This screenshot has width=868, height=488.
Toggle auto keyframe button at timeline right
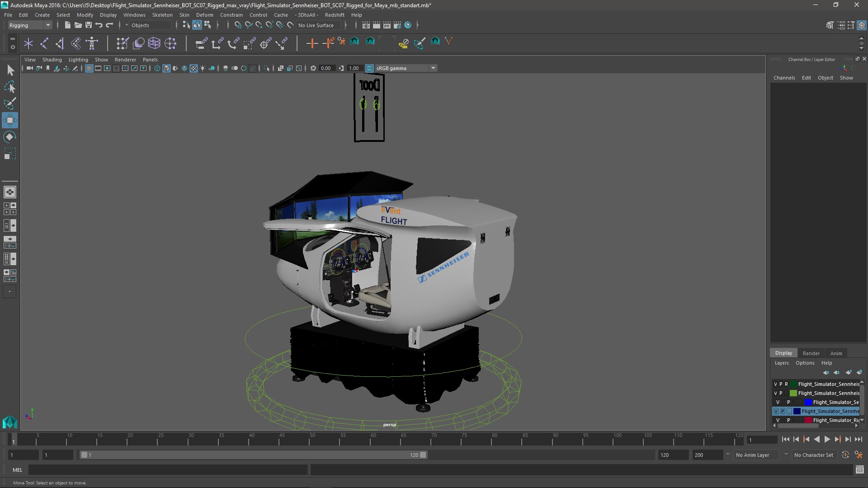pos(845,455)
